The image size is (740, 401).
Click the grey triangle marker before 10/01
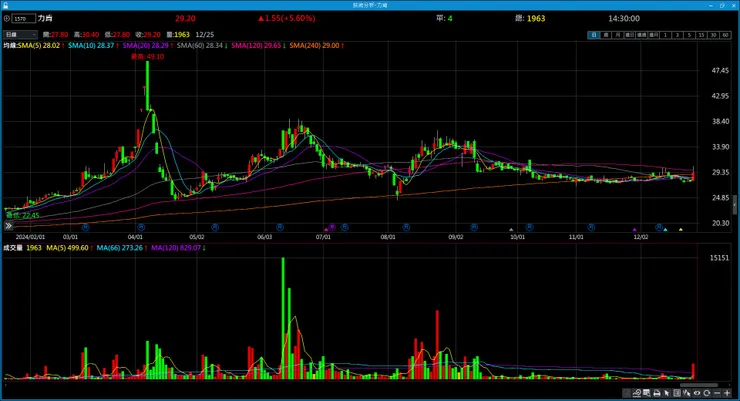coord(511,230)
